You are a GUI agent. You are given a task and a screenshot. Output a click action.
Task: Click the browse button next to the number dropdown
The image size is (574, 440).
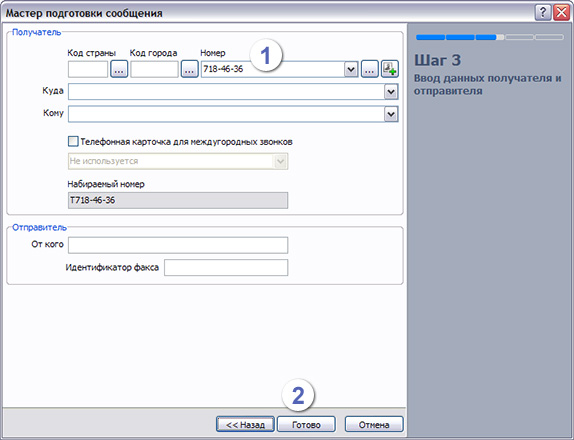tap(370, 69)
